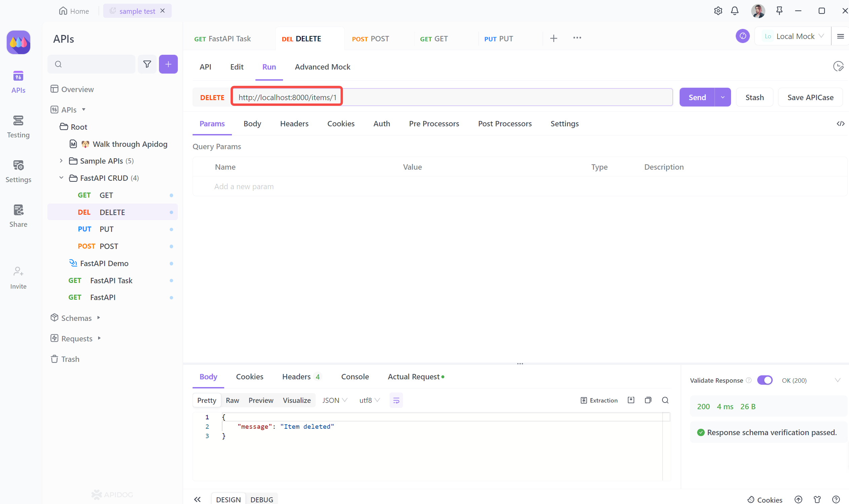Click the code snippet icon top right
The height and width of the screenshot is (504, 849).
click(839, 124)
